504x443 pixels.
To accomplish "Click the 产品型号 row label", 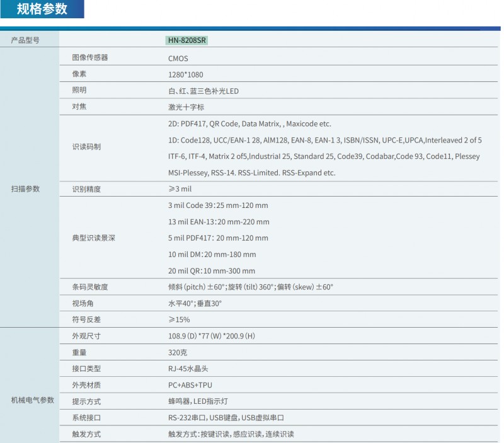I will point(25,40).
